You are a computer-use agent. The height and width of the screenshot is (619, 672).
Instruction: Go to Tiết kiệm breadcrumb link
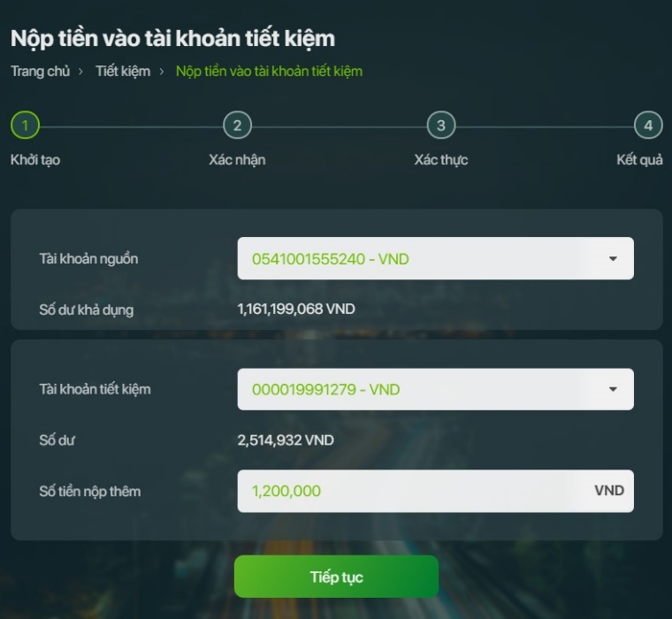pos(123,71)
